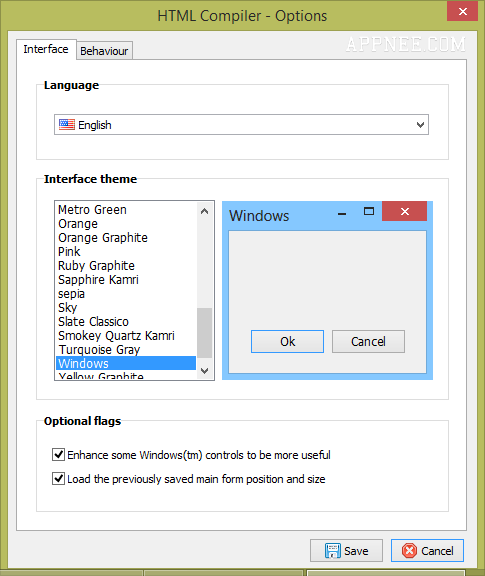Click the floppy disk Save icon
The height and width of the screenshot is (576, 485).
[333, 551]
